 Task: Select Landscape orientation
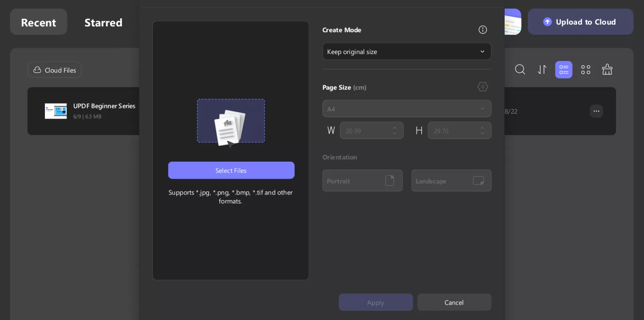[451, 181]
